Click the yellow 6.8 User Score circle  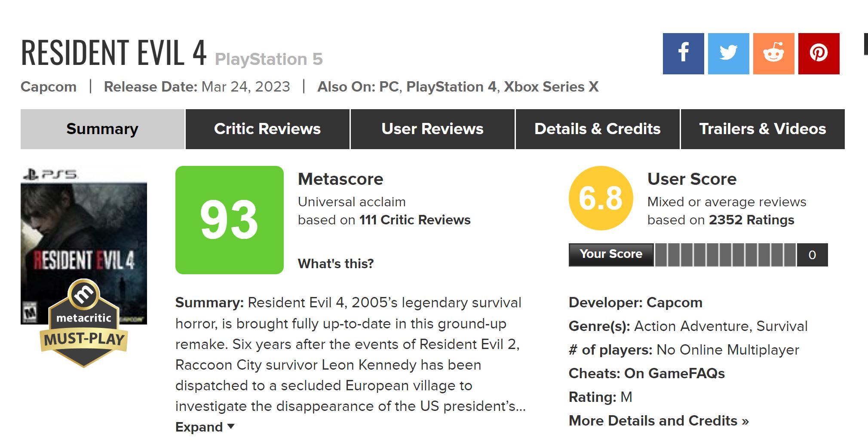pos(601,198)
